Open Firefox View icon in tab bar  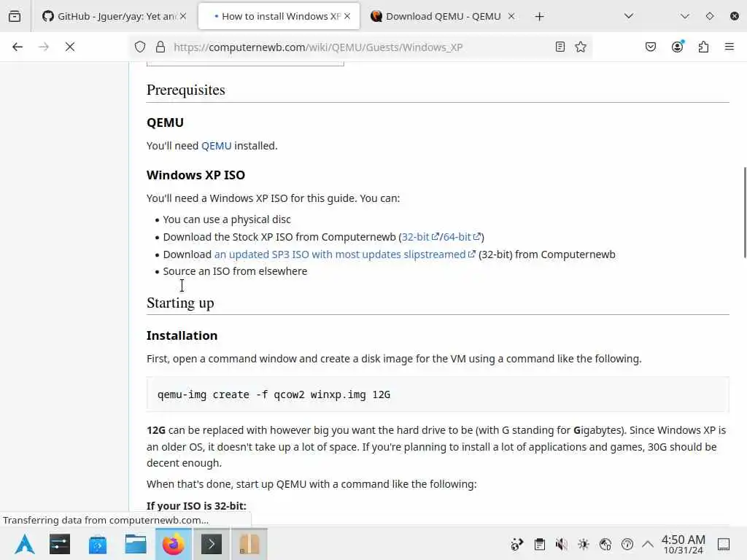click(x=15, y=16)
